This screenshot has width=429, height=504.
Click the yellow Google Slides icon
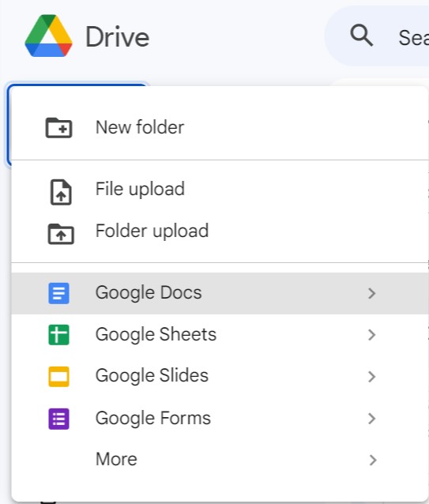coord(58,376)
